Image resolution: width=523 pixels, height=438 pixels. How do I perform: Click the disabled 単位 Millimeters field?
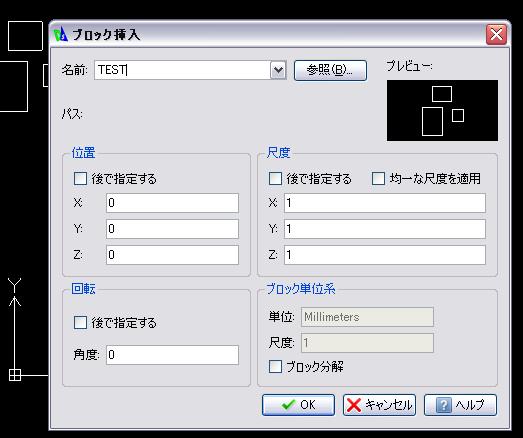click(x=367, y=317)
